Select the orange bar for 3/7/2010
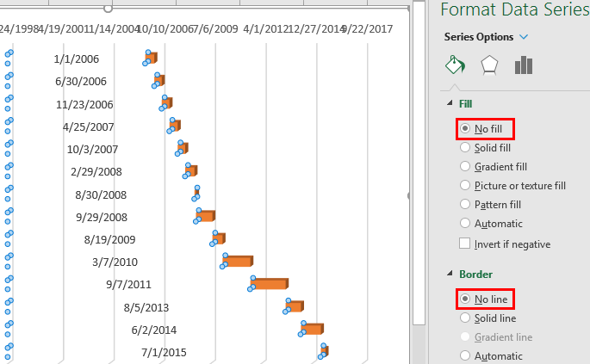The height and width of the screenshot is (364, 590). 238,261
